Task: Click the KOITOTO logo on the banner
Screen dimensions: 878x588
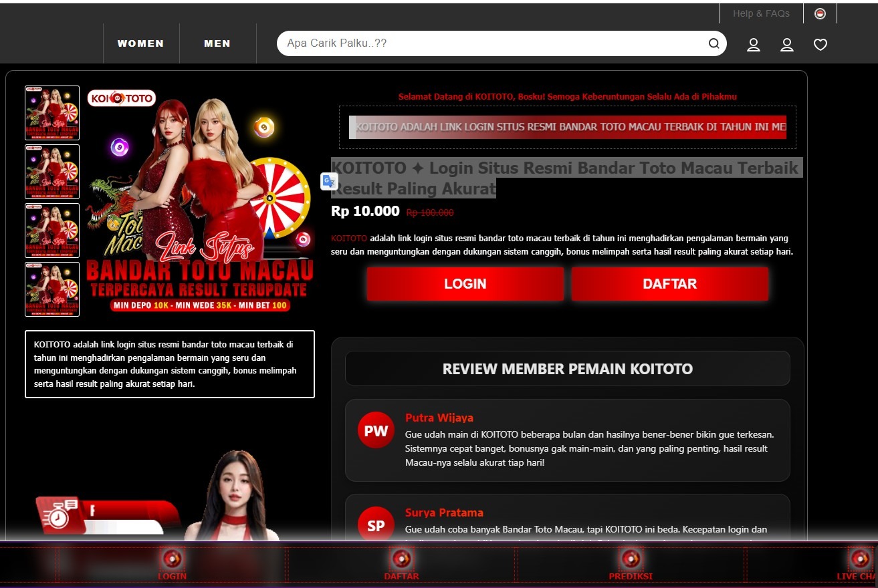Action: [x=121, y=98]
